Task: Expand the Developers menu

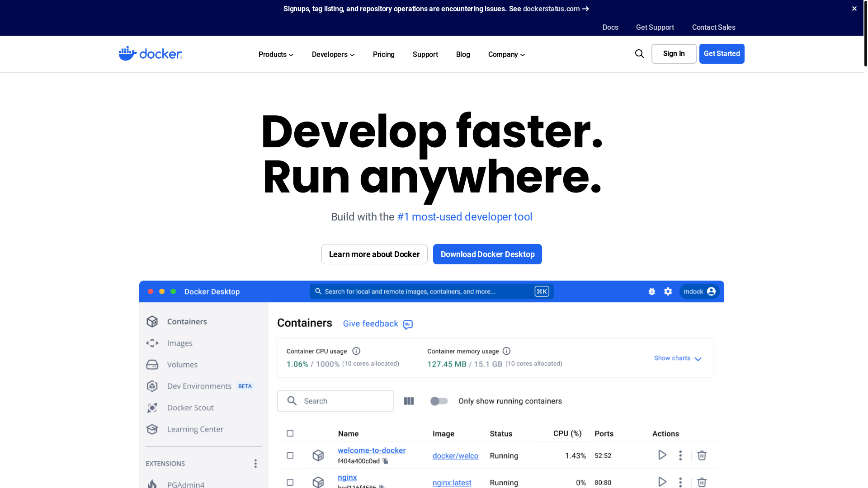Action: pos(333,55)
